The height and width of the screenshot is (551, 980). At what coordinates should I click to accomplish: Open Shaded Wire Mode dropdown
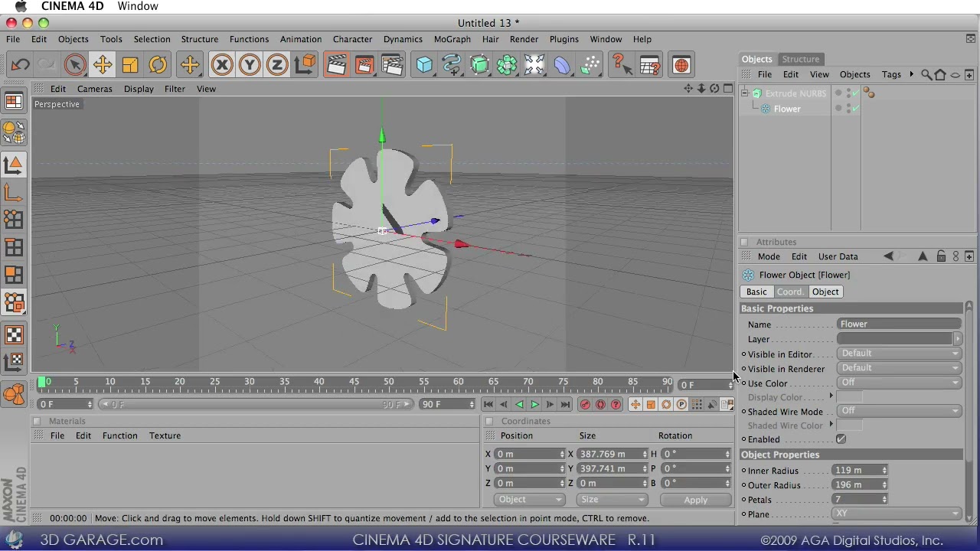click(x=900, y=411)
